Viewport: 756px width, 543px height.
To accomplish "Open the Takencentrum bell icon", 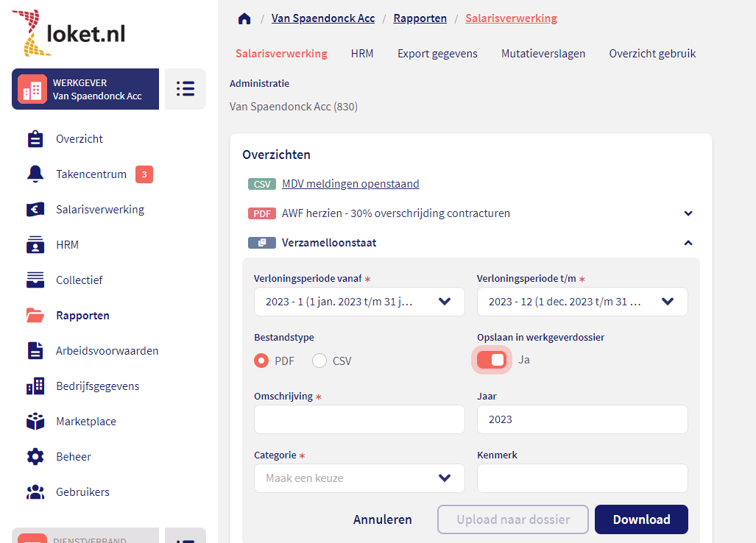I will [35, 174].
